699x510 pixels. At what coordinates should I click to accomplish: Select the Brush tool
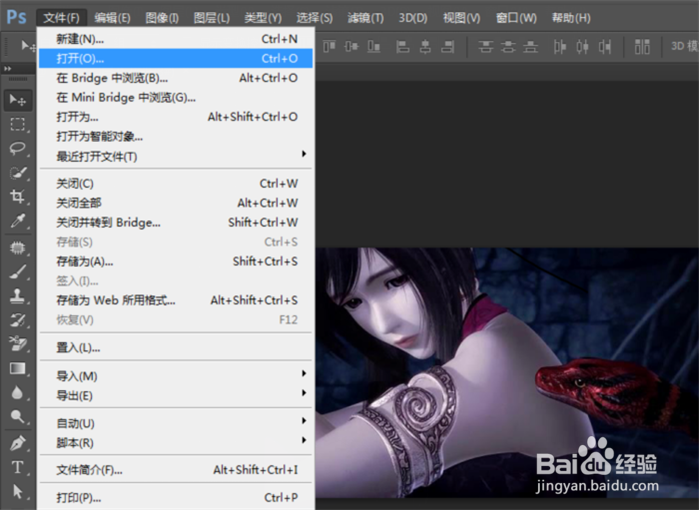18,271
